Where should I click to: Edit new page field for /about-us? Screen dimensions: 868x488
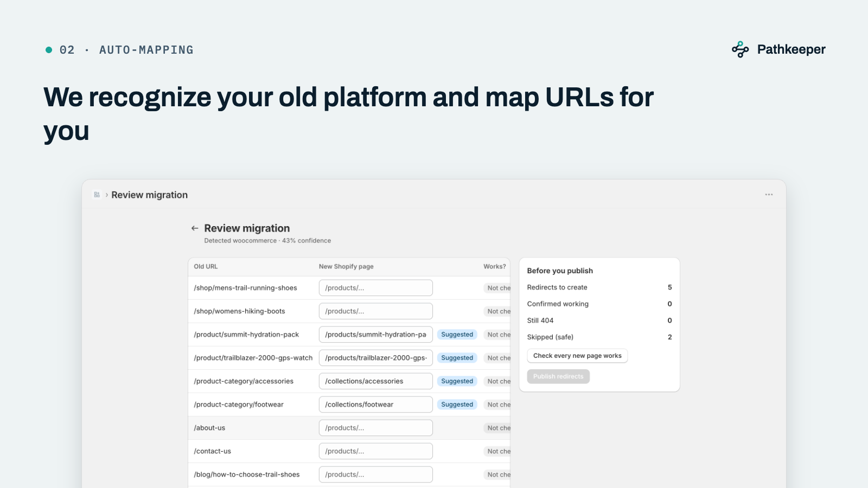(x=375, y=428)
